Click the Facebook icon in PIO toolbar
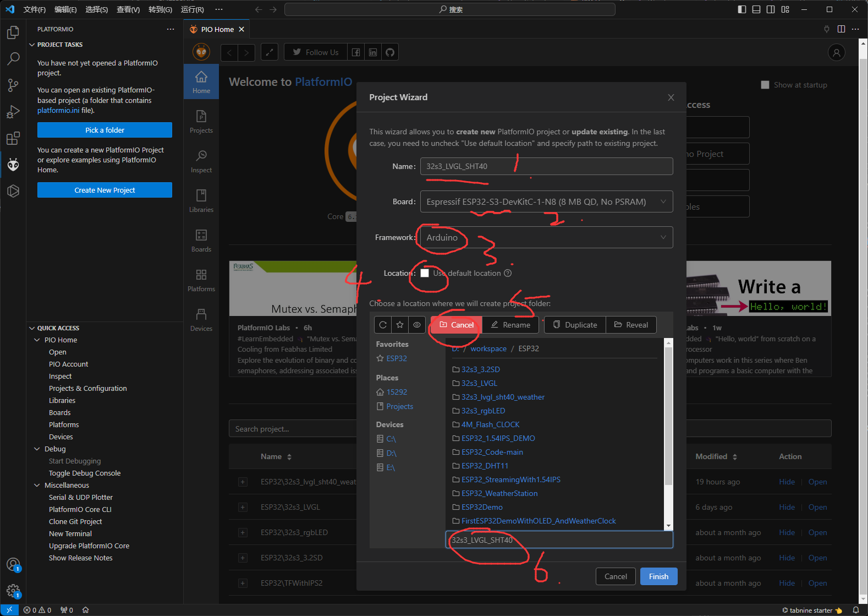 tap(356, 52)
